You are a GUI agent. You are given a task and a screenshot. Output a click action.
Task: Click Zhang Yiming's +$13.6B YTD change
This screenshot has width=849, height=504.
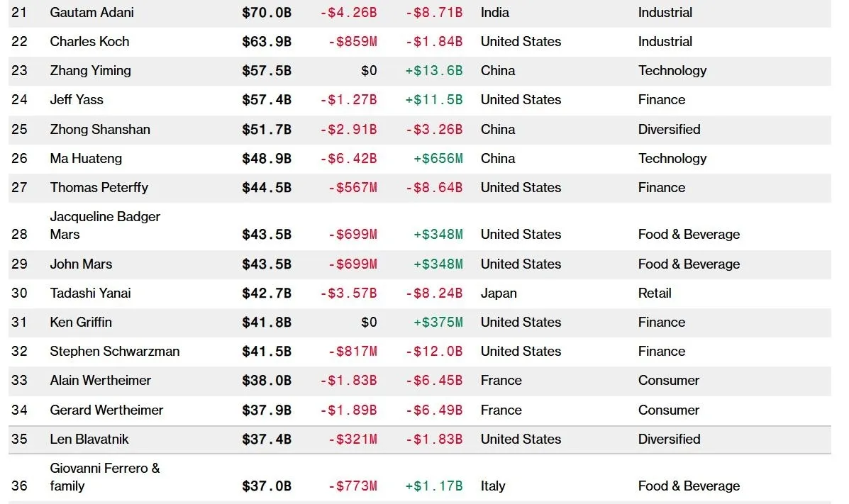point(433,70)
